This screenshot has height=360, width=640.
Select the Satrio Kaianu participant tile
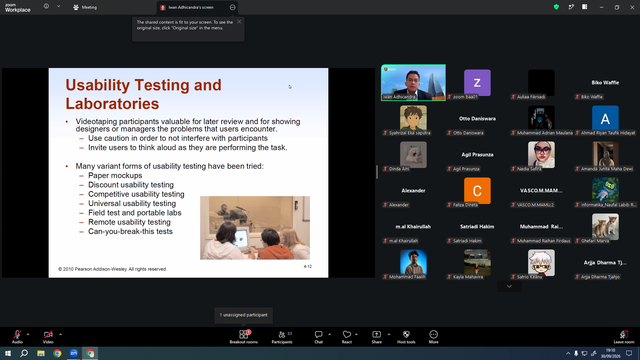pyautogui.click(x=541, y=262)
